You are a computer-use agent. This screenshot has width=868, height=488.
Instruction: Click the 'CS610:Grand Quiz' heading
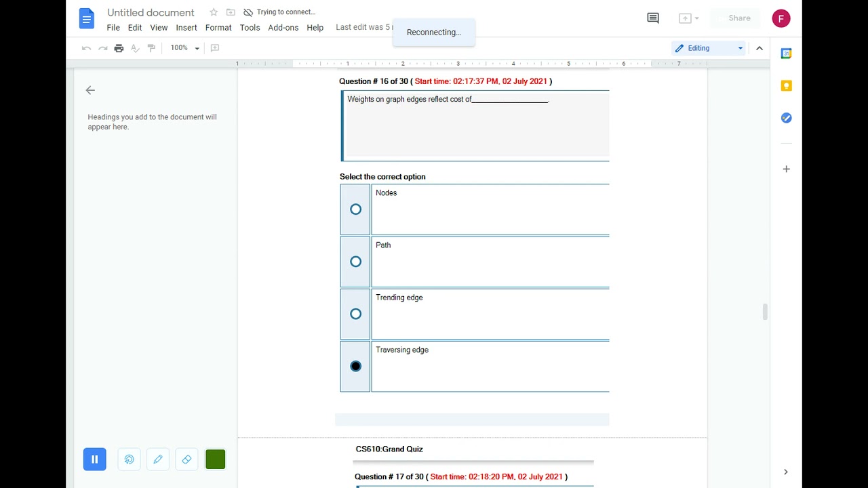(x=389, y=449)
